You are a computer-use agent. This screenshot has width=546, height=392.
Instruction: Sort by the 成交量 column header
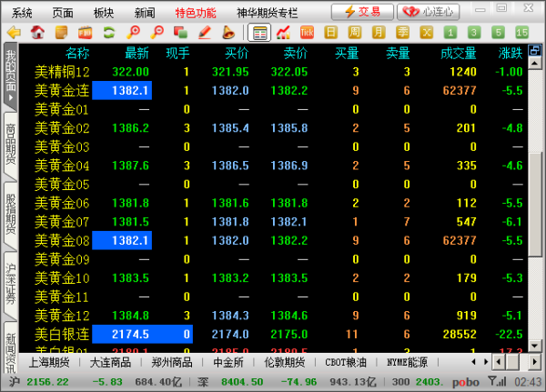point(459,54)
